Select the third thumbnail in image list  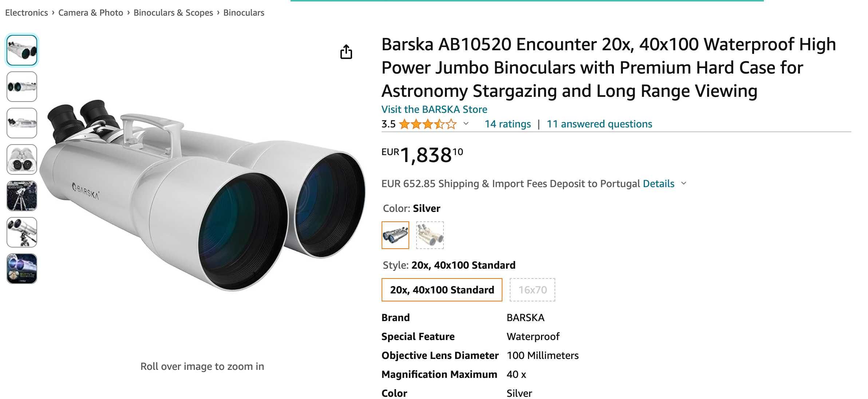point(22,123)
